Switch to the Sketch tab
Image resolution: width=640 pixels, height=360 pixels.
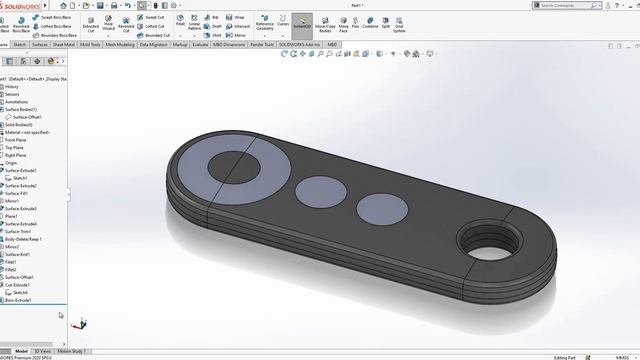coord(20,44)
